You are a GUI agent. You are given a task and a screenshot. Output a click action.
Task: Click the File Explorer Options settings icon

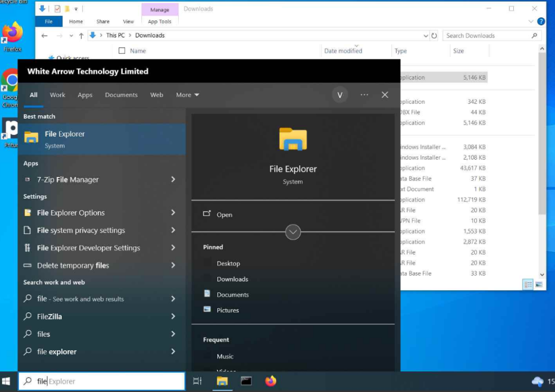[x=28, y=212]
